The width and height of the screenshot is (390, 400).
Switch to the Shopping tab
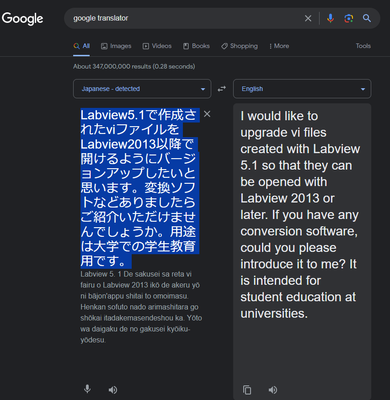(239, 46)
